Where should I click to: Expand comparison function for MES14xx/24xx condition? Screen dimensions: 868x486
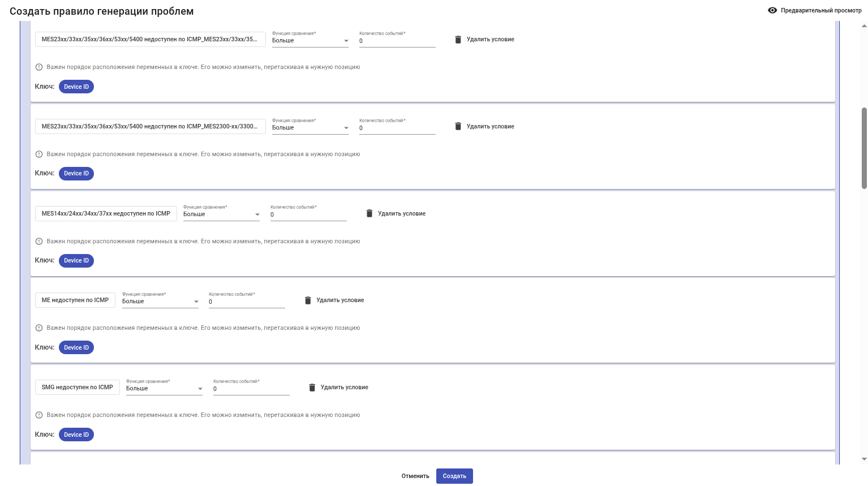tap(221, 214)
